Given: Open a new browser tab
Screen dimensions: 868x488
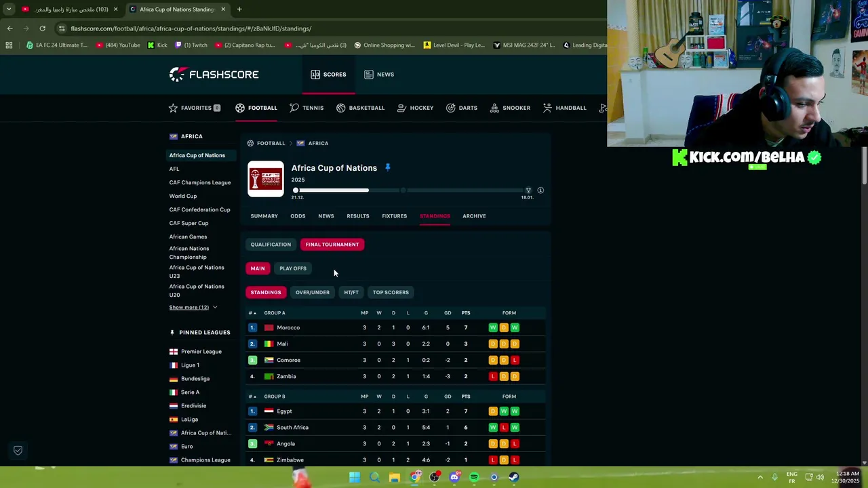Looking at the screenshot, I should point(239,9).
